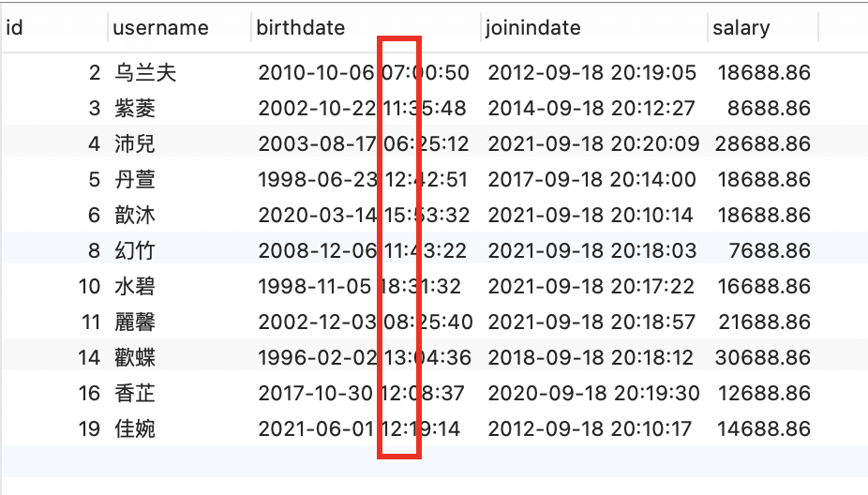Click the joinindate column header
This screenshot has width=868, height=495.
[x=533, y=28]
